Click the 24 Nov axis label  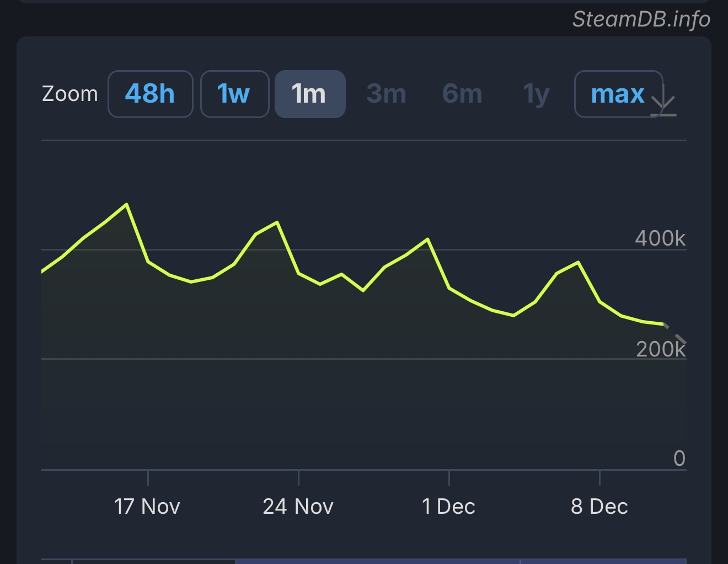coord(298,506)
